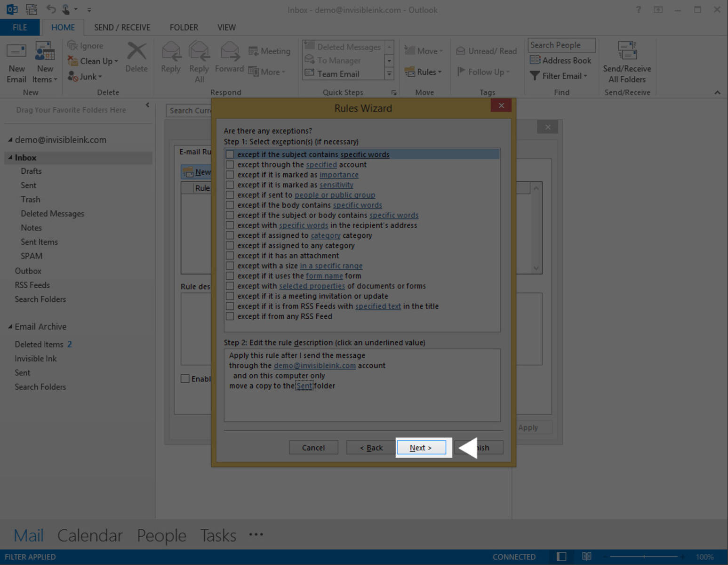This screenshot has height=565, width=728.
Task: Click the New Email icon
Action: coord(16,52)
